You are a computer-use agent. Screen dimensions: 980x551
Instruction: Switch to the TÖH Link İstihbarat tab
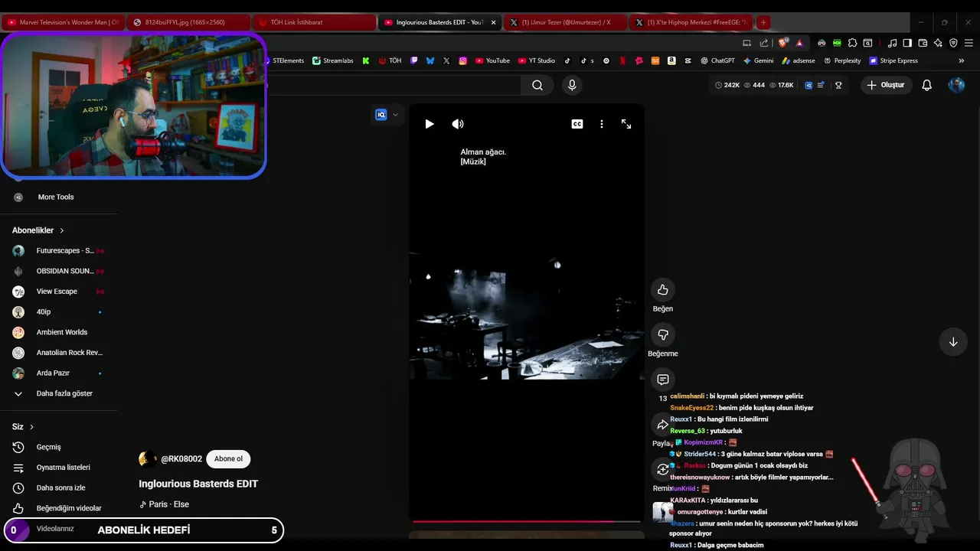coord(314,22)
